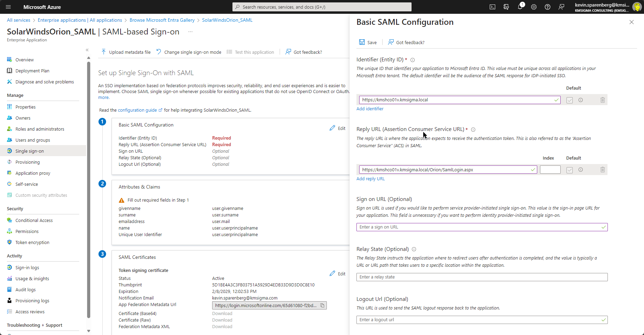Select Users and groups in the sidebar
Viewport: 644px width, 335px height.
pyautogui.click(x=33, y=140)
